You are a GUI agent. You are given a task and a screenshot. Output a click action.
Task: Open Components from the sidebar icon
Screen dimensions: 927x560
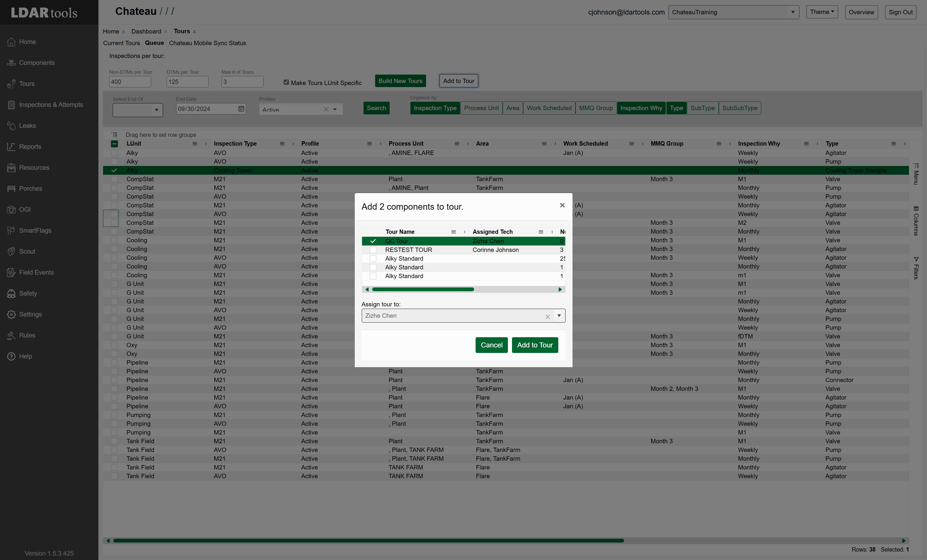coord(11,63)
